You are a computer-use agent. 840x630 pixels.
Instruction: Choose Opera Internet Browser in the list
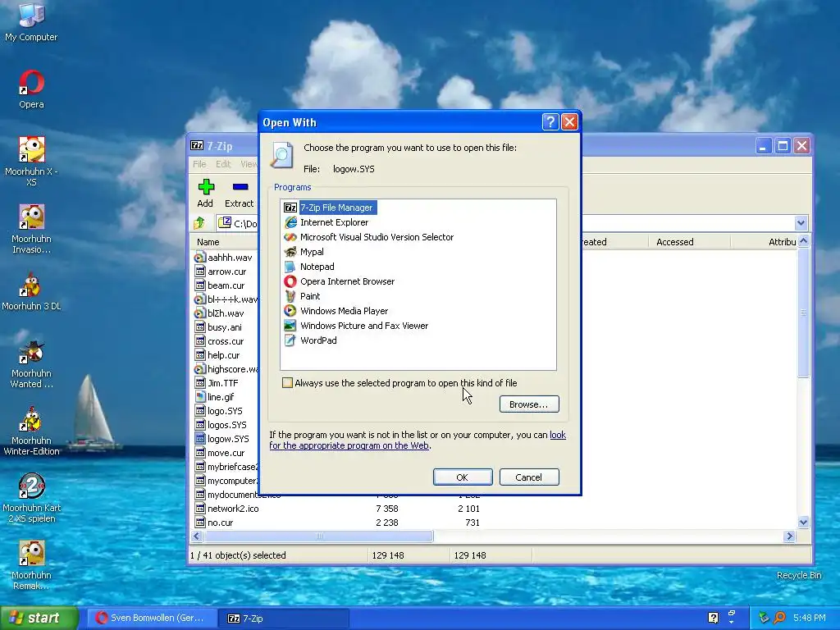pyautogui.click(x=339, y=281)
